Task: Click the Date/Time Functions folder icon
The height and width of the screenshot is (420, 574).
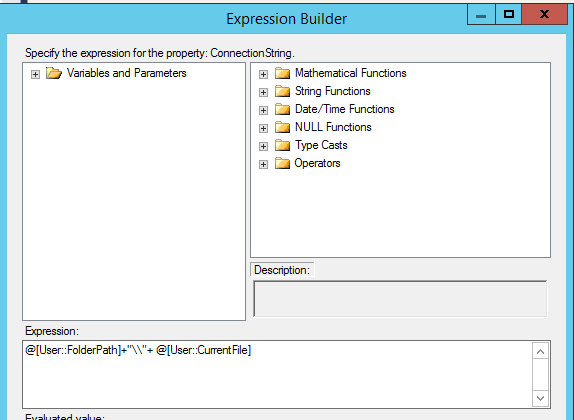Action: click(282, 109)
